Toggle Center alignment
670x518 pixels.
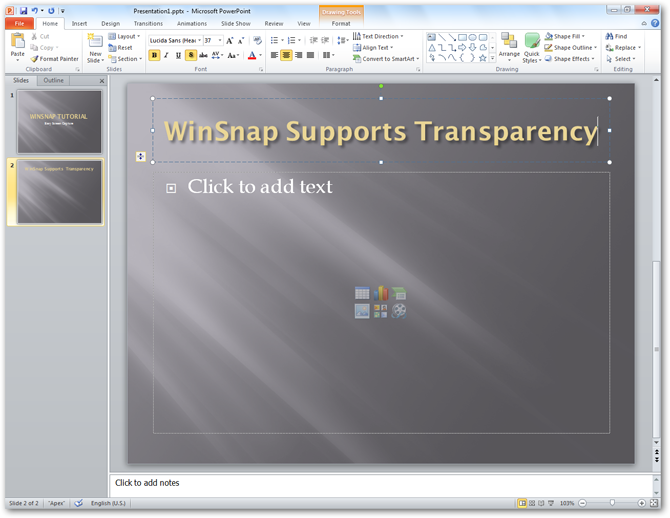[286, 55]
